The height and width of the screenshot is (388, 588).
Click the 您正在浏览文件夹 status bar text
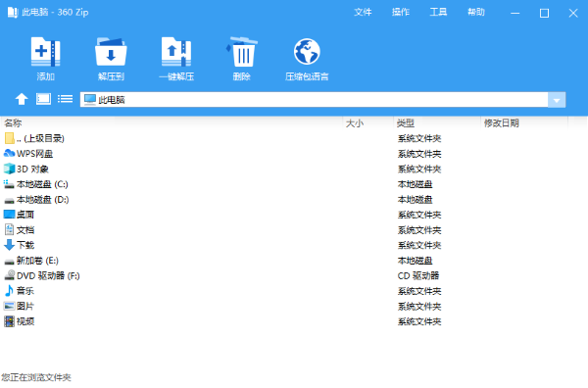36,377
